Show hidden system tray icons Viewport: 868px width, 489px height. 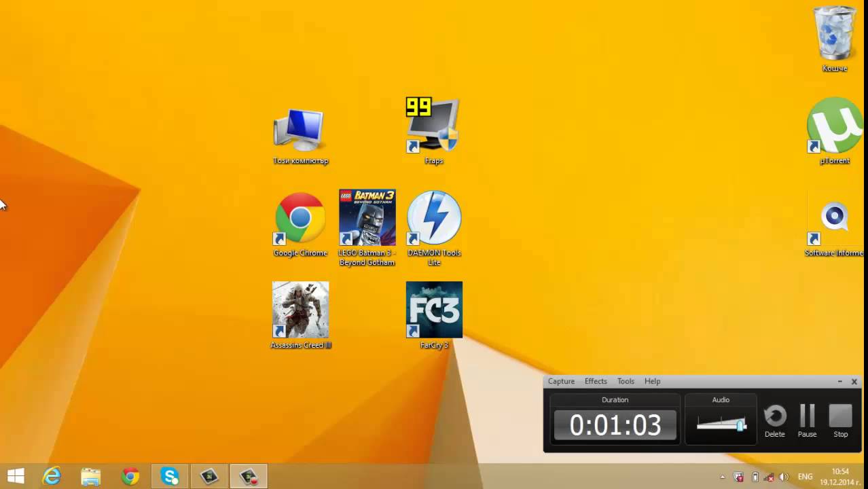click(x=722, y=477)
